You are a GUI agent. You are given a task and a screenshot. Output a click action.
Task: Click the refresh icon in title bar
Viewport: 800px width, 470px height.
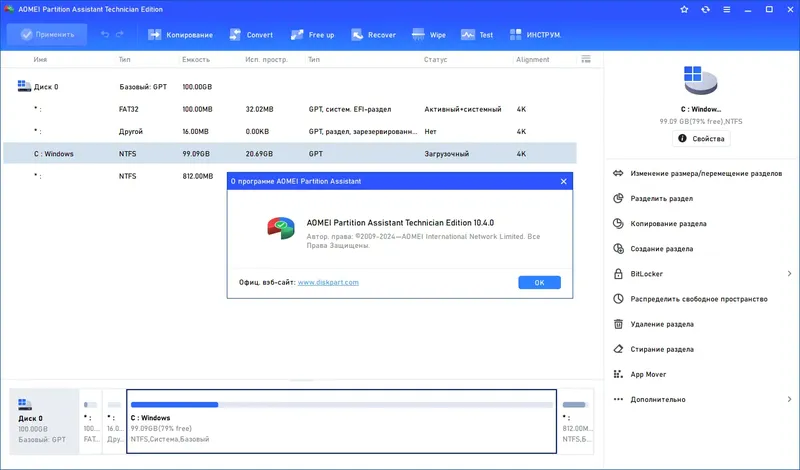pyautogui.click(x=705, y=9)
